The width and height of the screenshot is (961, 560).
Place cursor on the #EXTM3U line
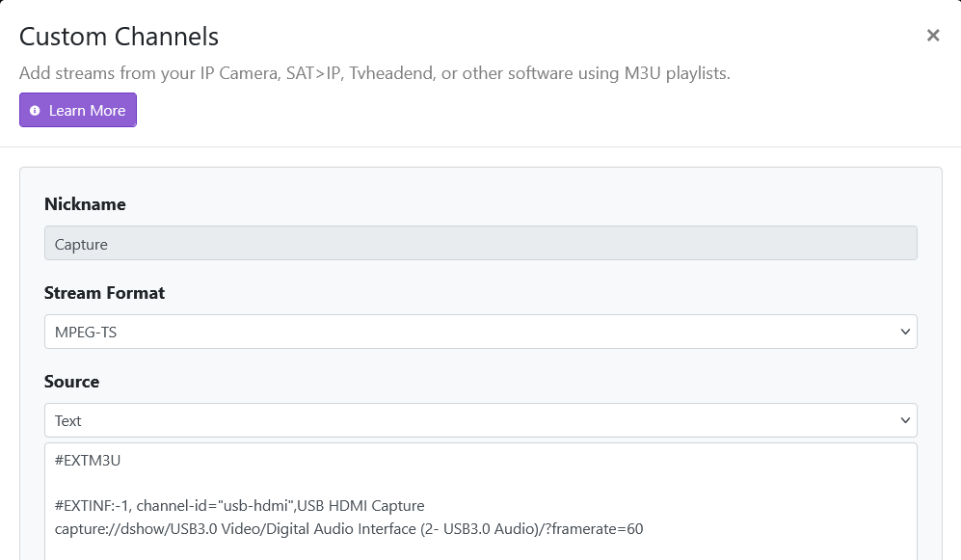pos(88,460)
